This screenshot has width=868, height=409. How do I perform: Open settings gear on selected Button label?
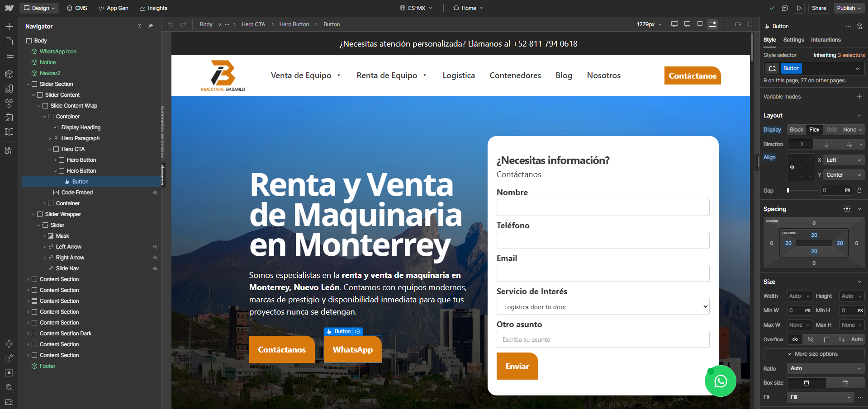(x=358, y=331)
